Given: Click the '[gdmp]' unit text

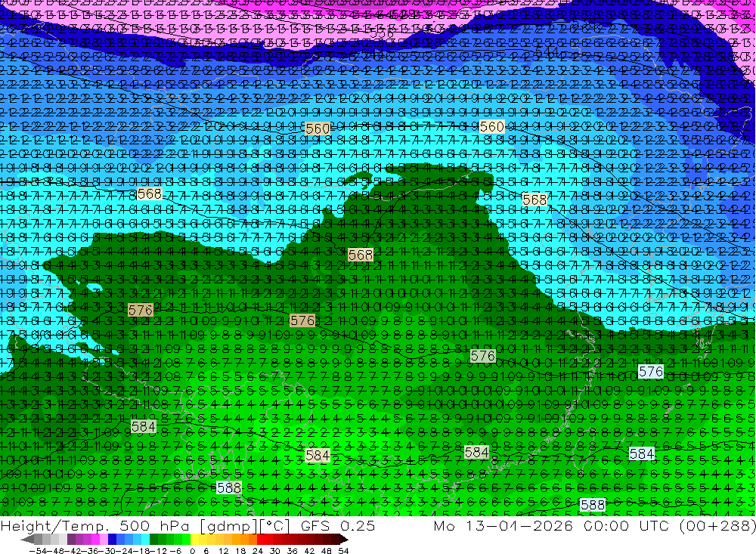Looking at the screenshot, I should (230, 525).
